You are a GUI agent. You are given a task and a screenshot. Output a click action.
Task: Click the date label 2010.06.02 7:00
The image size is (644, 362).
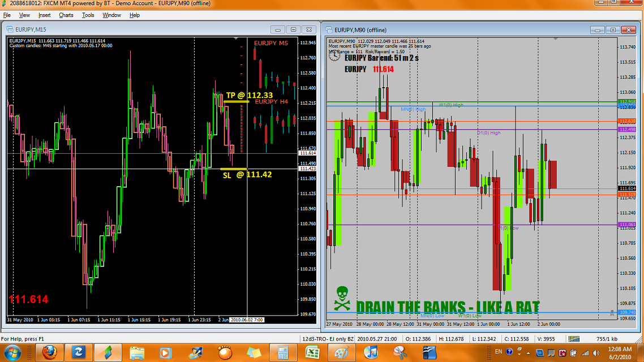[247, 320]
